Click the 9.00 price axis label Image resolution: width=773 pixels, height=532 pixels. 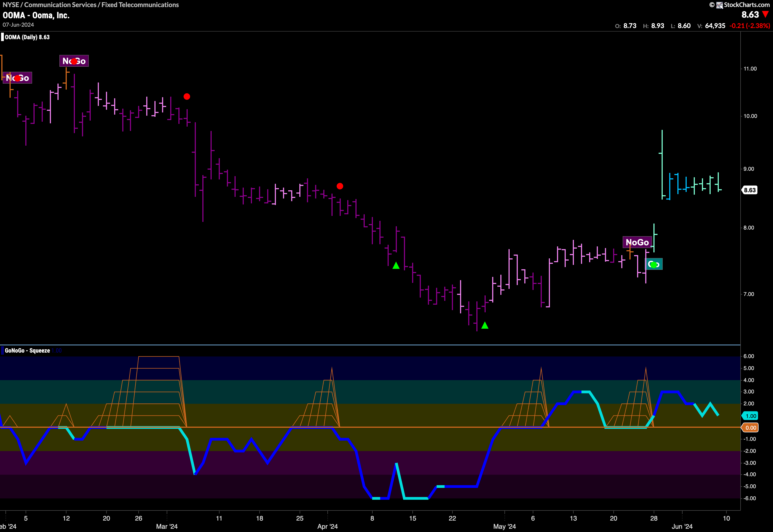(x=749, y=169)
